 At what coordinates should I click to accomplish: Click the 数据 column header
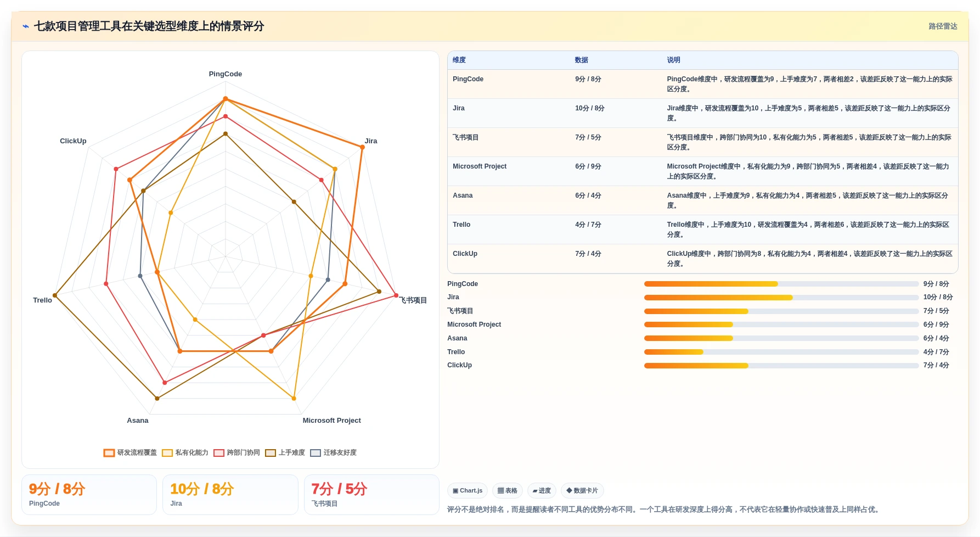click(582, 60)
